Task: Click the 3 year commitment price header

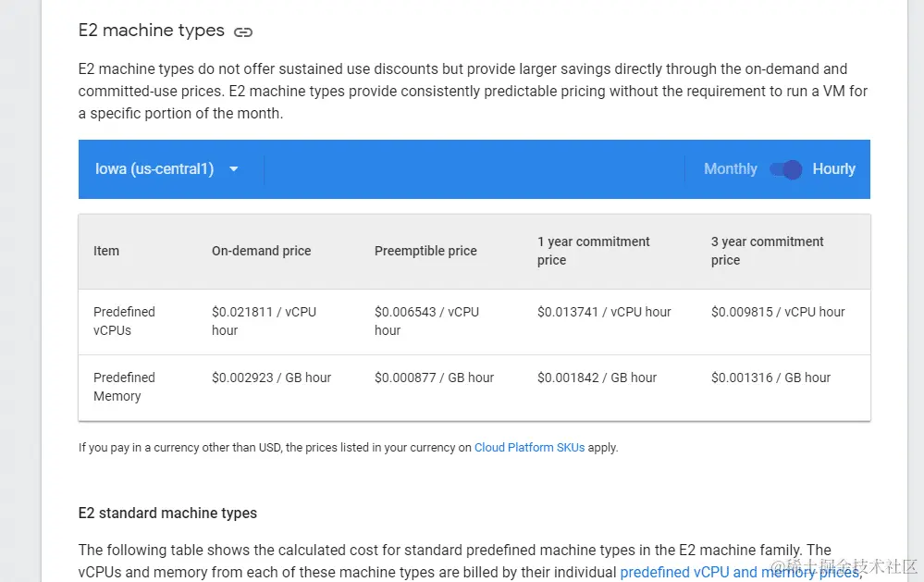Action: pos(767,251)
